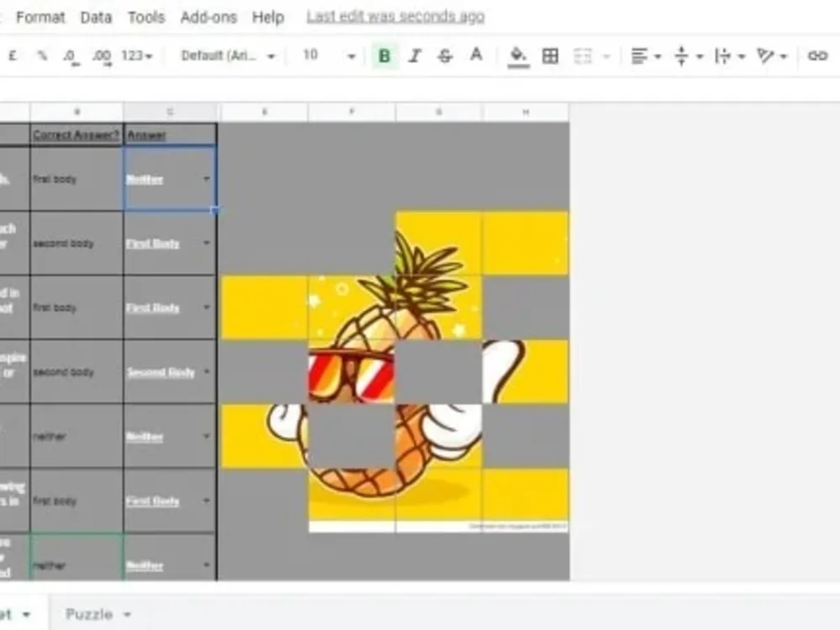Select the pineapple crown leaves puzzle tile
The image size is (840, 630).
click(438, 244)
